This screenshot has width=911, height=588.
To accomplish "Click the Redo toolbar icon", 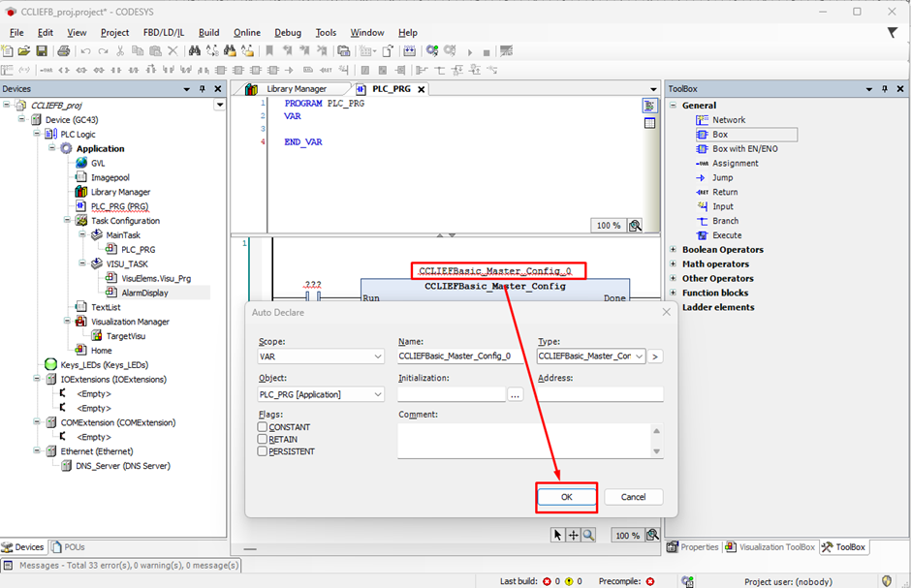I will pyautogui.click(x=103, y=51).
